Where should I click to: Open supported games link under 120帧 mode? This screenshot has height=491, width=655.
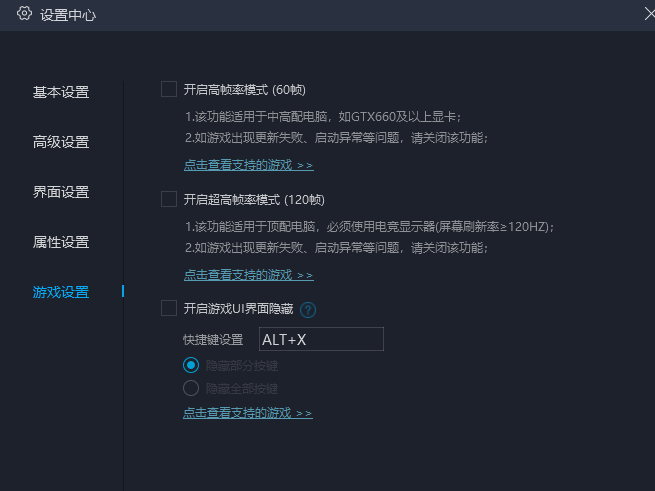point(249,275)
